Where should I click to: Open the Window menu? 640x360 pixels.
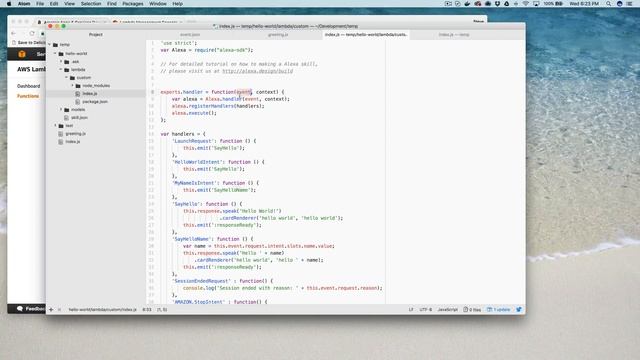pos(158,4)
